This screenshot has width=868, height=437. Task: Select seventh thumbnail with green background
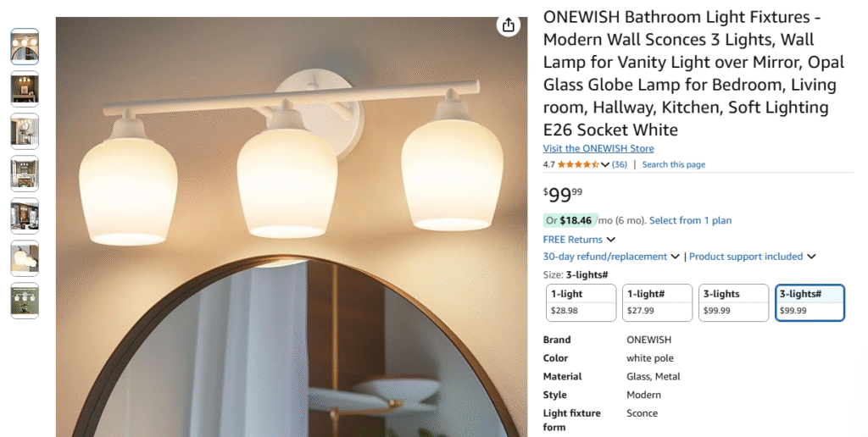[25, 301]
